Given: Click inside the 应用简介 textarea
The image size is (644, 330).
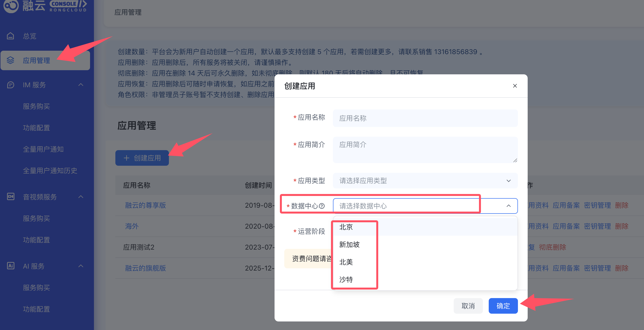Looking at the screenshot, I should pyautogui.click(x=425, y=150).
